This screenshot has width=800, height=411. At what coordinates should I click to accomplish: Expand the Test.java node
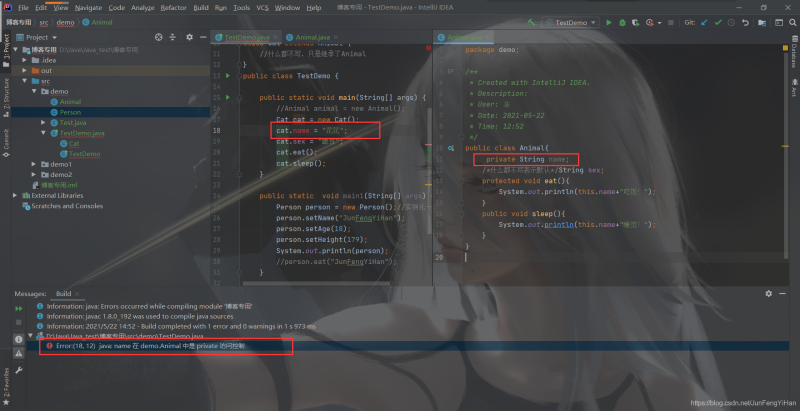(43, 122)
